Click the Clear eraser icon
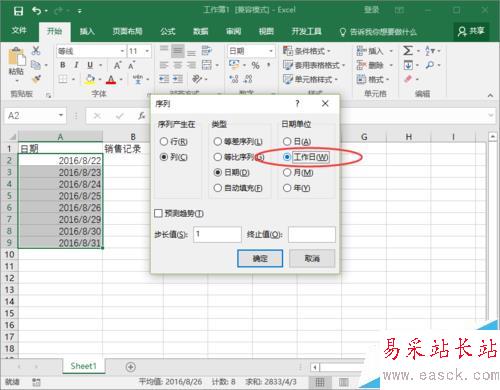 click(408, 79)
